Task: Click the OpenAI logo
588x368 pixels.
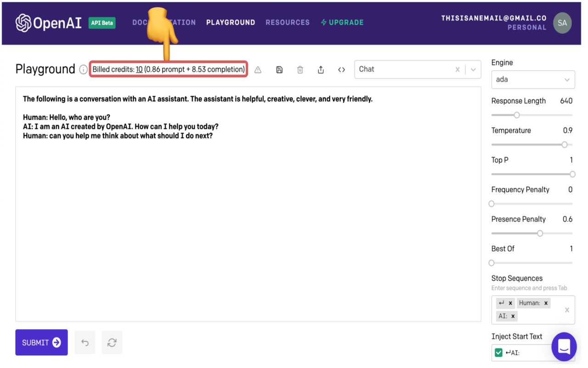Action: tap(49, 23)
